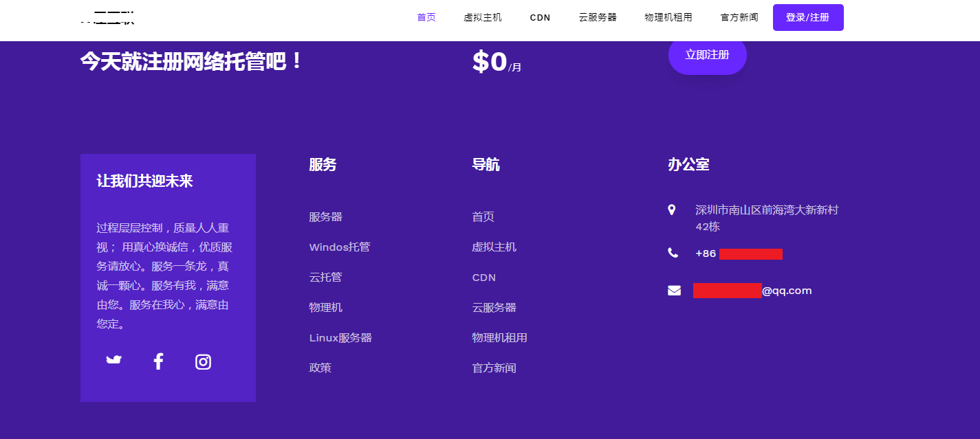Open CDN link under 导航

point(484,278)
